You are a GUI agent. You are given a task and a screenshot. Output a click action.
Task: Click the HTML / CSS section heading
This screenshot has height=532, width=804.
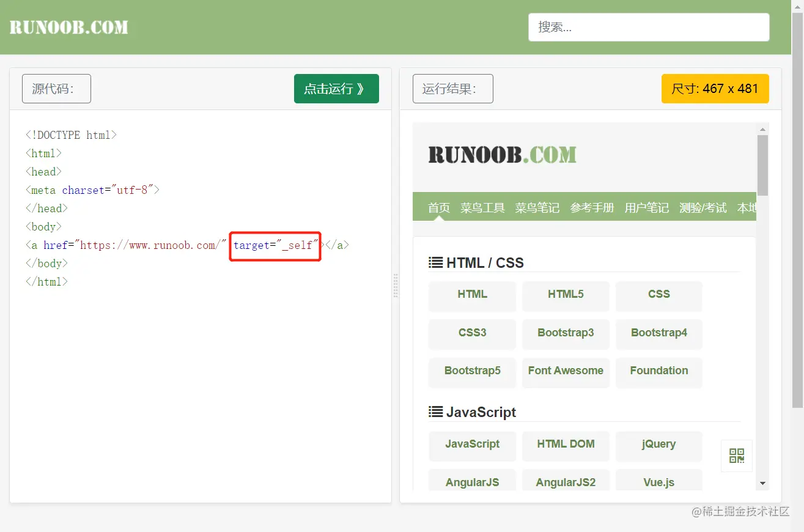pos(485,263)
